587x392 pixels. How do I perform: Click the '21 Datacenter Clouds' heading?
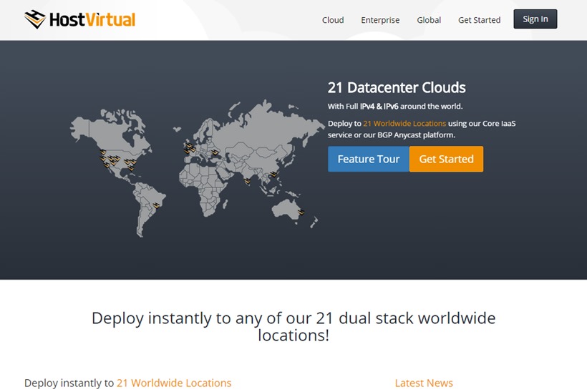(397, 87)
